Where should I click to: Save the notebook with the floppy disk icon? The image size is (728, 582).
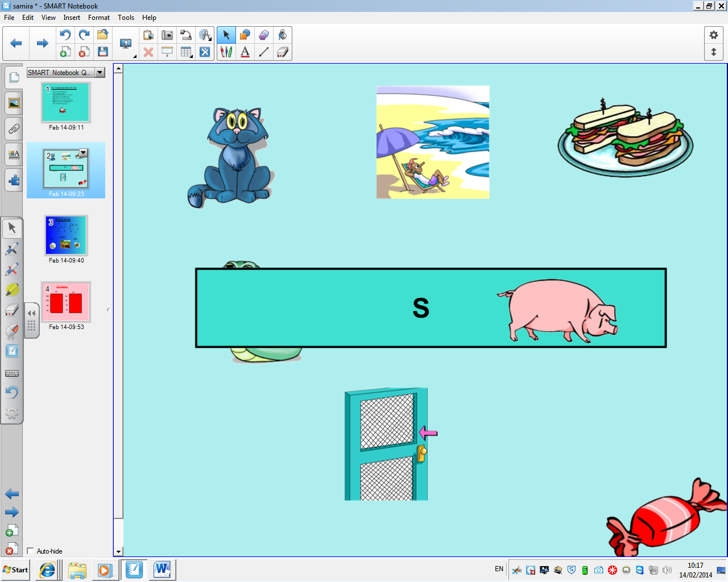tap(102, 52)
